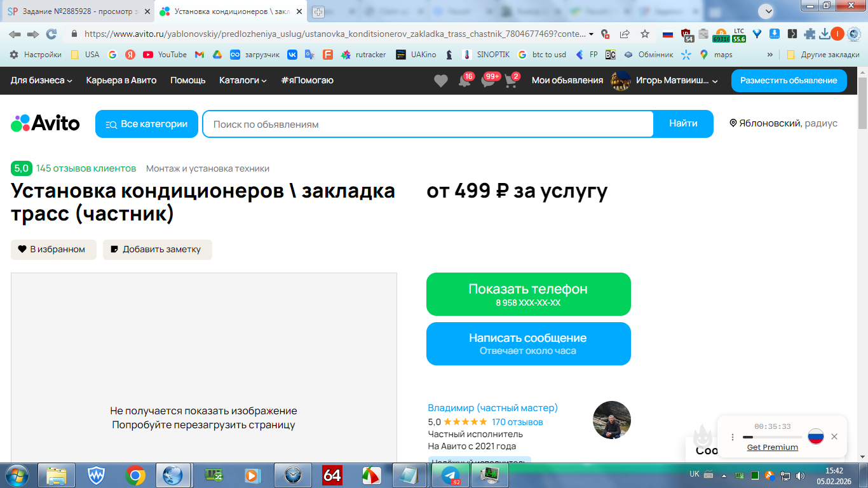Open the Помощь menu item
868x488 pixels.
(187, 80)
